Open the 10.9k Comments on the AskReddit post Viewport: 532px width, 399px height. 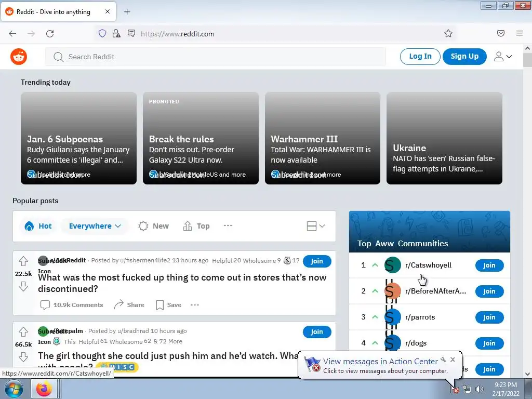click(x=72, y=305)
